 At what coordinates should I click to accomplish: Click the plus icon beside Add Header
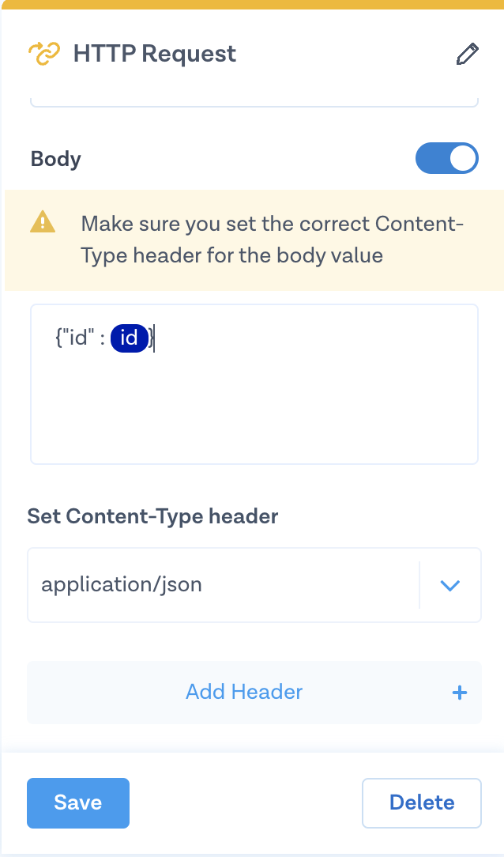(460, 693)
